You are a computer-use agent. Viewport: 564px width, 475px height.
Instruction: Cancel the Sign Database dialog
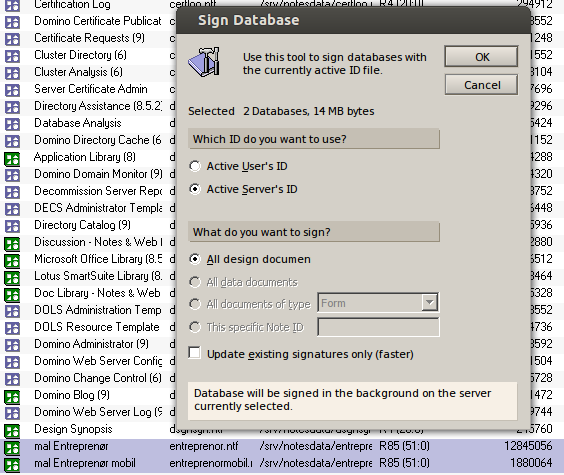click(x=481, y=85)
